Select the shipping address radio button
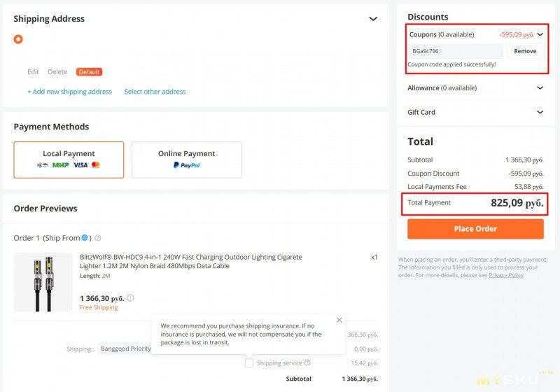The image size is (560, 392). tap(18, 39)
